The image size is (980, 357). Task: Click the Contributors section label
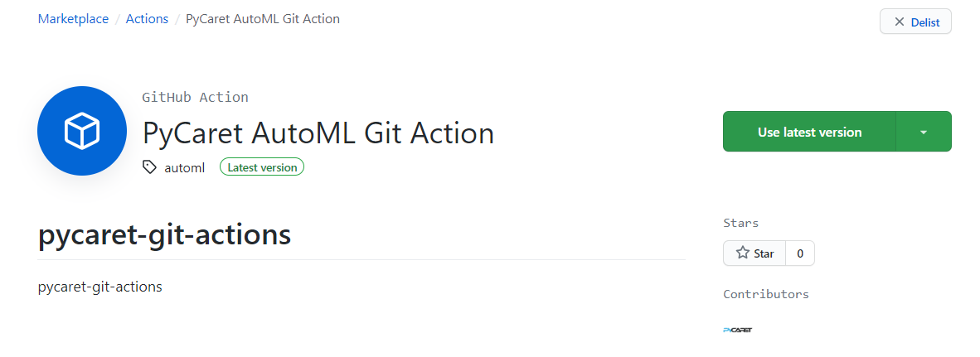(765, 294)
